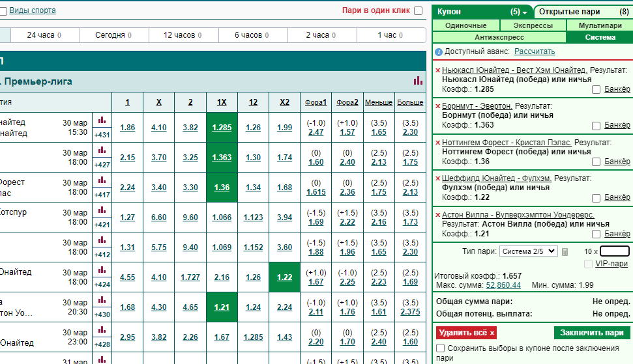Image resolution: width=633 pixels, height=364 pixels.
Task: Expand more markets +427
Action: 102,165
